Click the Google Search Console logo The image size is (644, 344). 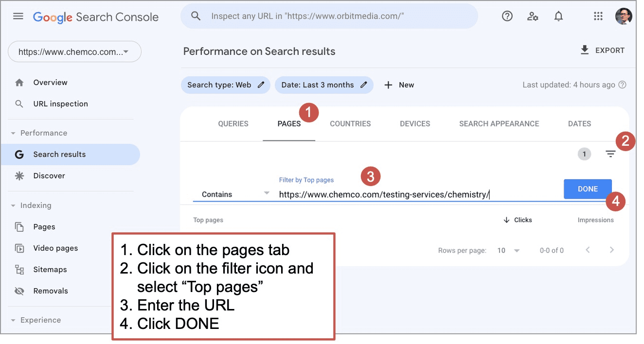[96, 17]
